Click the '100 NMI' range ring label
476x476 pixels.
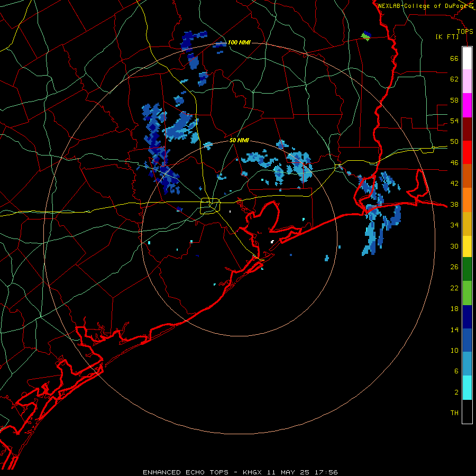(x=239, y=42)
